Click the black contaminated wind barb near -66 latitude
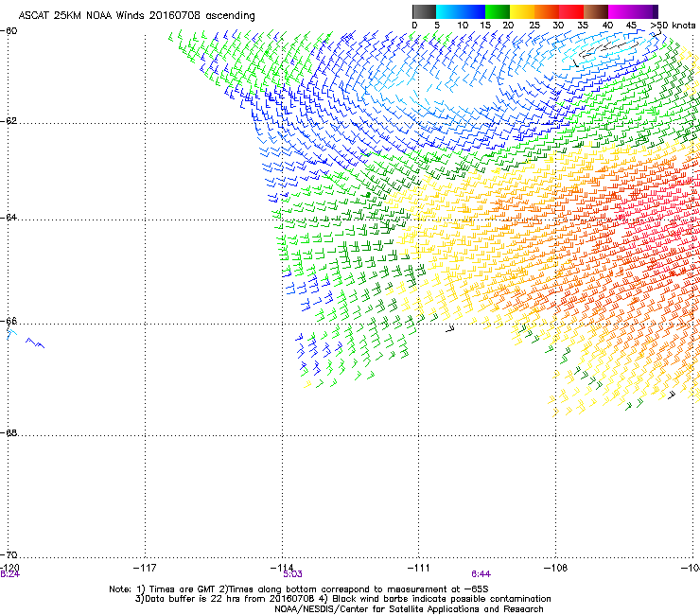This screenshot has width=700, height=615. coord(450,328)
